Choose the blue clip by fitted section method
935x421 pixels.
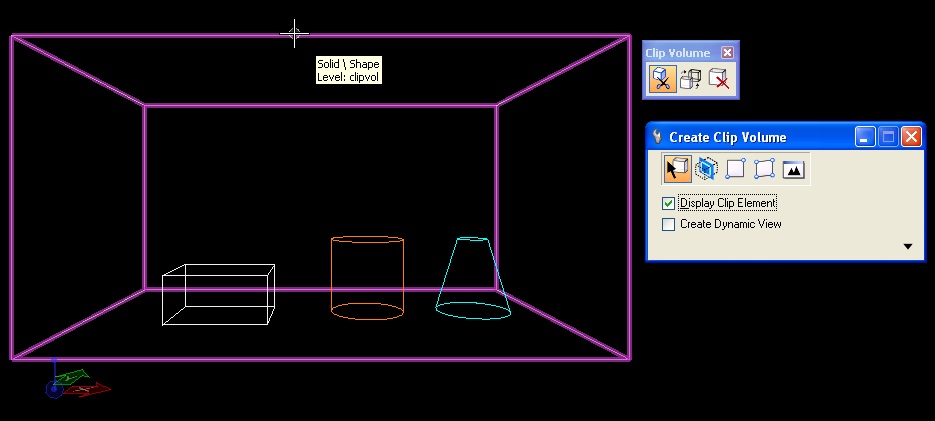tap(707, 169)
